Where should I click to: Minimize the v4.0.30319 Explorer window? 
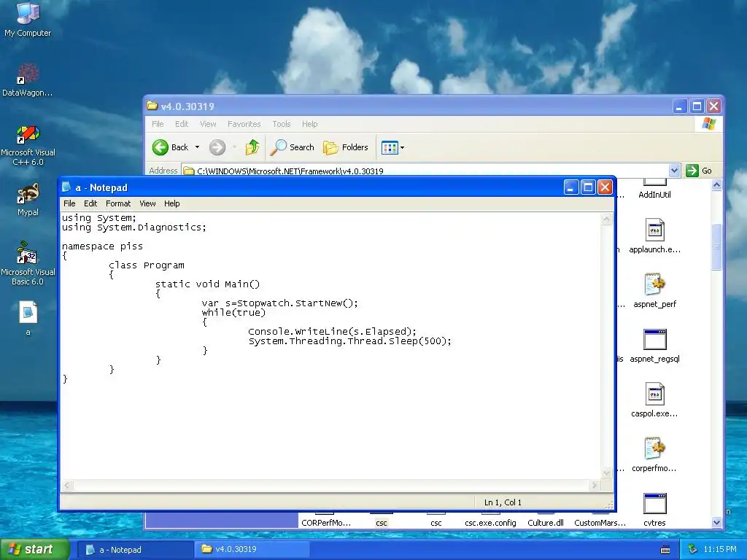679,106
